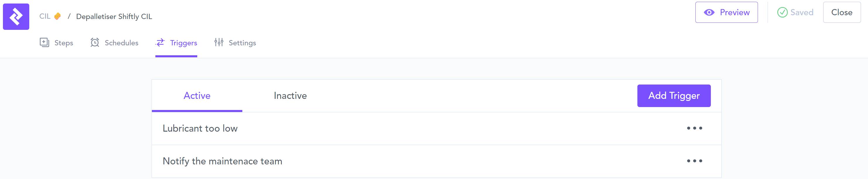This screenshot has width=868, height=179.
Task: Click the Steps plus-square icon
Action: point(44,42)
